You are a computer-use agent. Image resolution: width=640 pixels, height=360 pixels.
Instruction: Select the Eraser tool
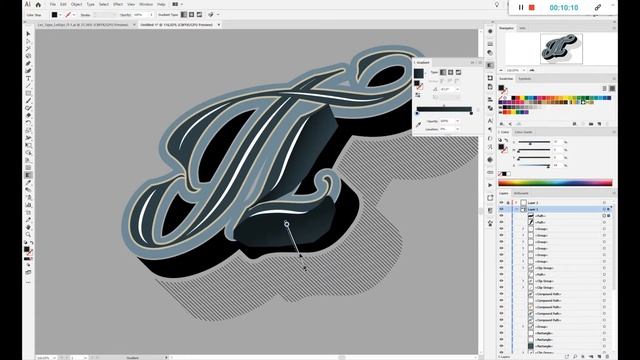(x=28, y=116)
